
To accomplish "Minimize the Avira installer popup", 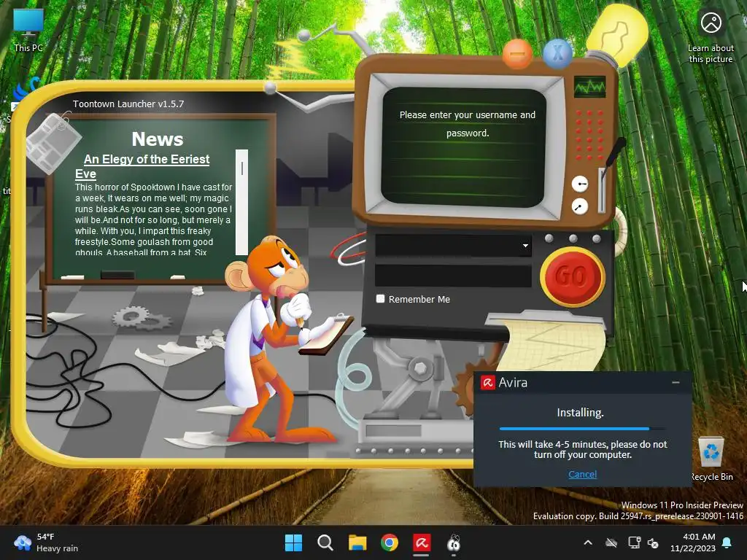I will (x=676, y=382).
